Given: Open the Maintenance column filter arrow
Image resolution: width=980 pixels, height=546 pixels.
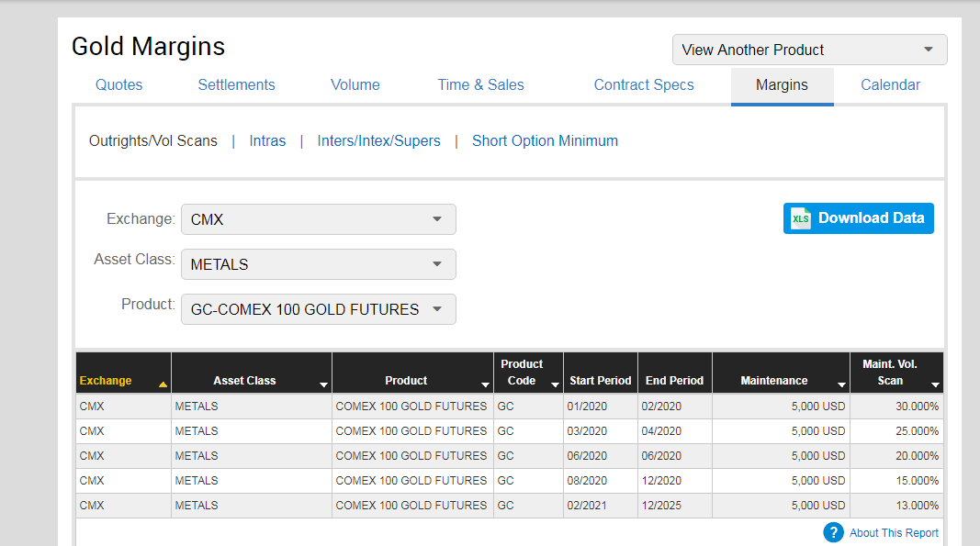Looking at the screenshot, I should coord(842,384).
